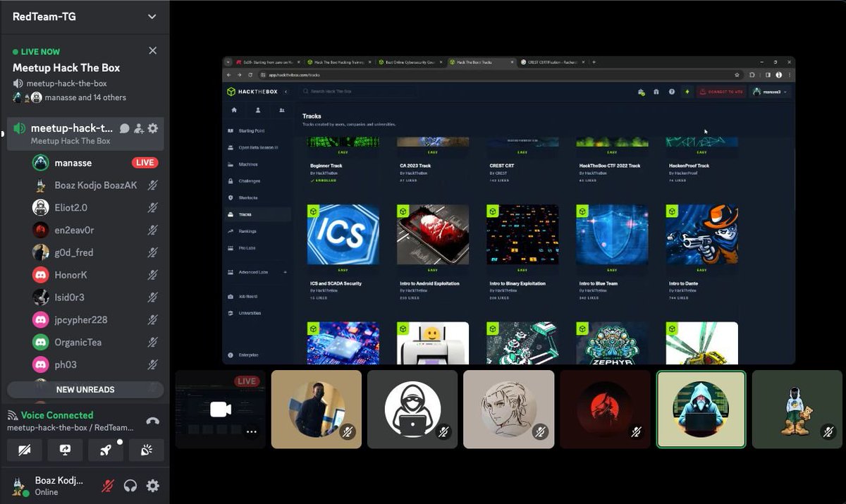Click the invite people icon on voice channel
Viewport: 846px width, 504px height.
(138, 128)
